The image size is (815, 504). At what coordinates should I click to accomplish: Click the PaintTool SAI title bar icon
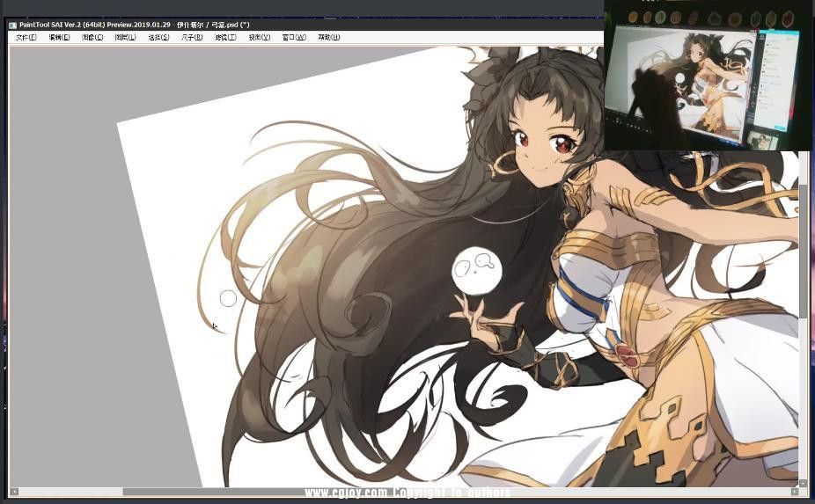point(13,25)
